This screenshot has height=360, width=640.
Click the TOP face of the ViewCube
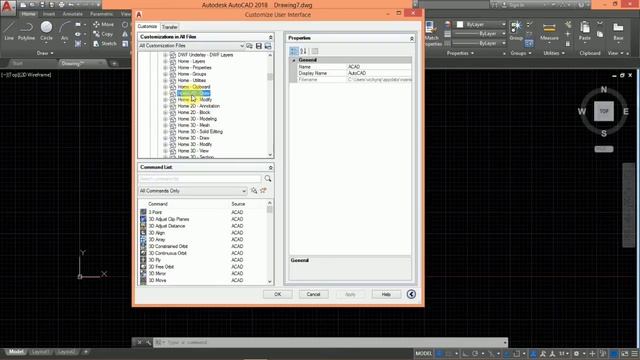click(x=604, y=111)
